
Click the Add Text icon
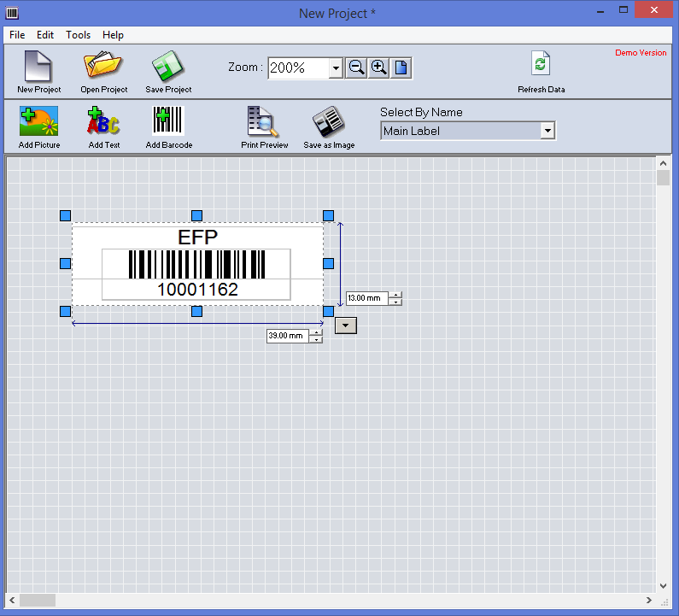pos(103,121)
